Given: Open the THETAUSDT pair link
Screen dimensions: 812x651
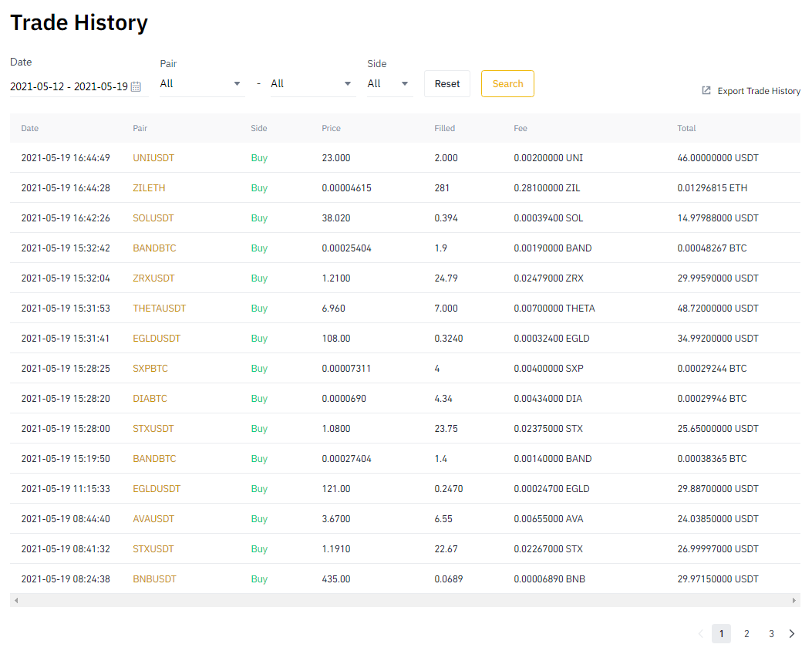Looking at the screenshot, I should point(159,309).
